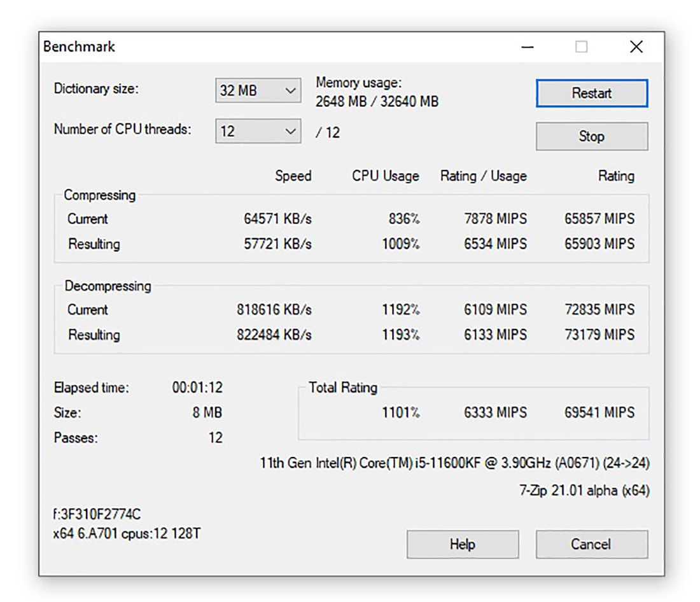700x602 pixels.
Task: Expand the Number of CPU threads dropdown
Action: (x=258, y=132)
